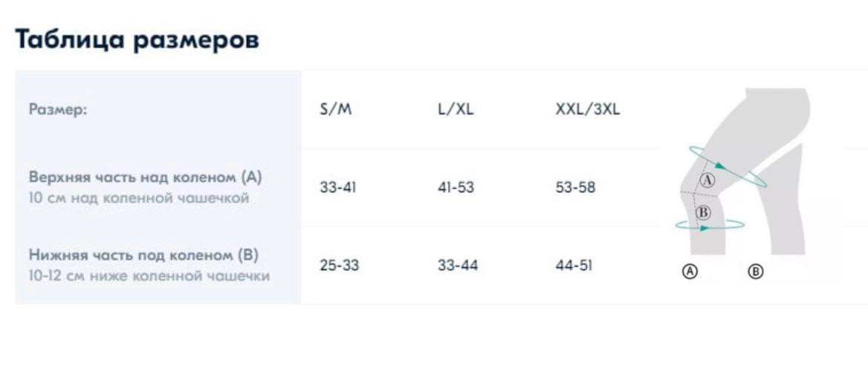Click the circled B marker on the shin

pyautogui.click(x=702, y=212)
